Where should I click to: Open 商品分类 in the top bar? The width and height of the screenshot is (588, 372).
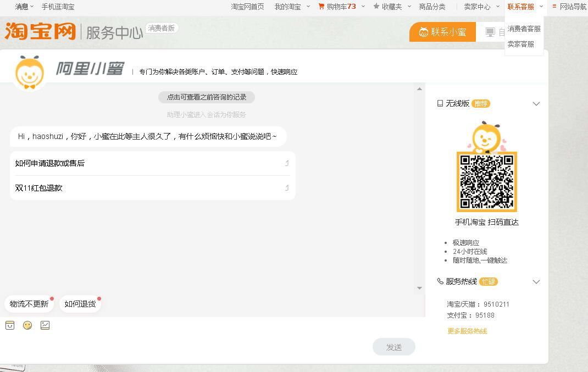(x=432, y=7)
